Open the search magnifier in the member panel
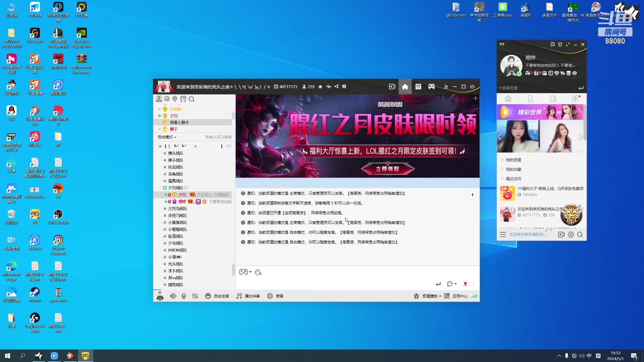The image size is (644, 362). 192,99
